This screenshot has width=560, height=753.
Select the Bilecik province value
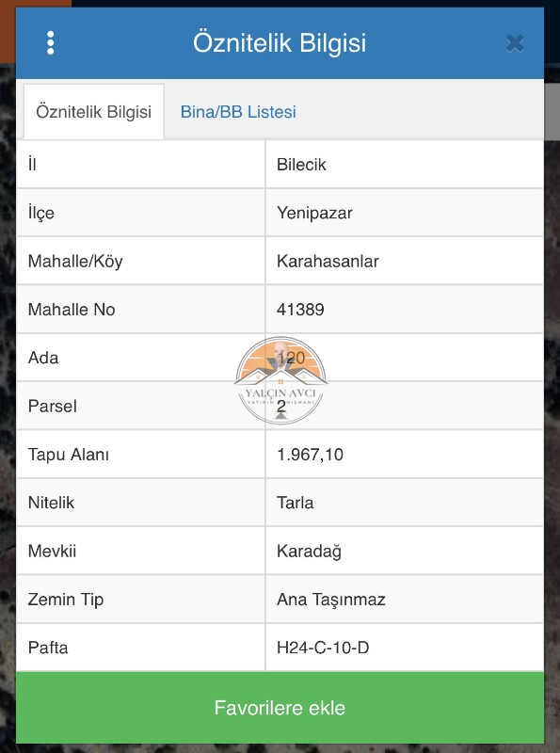[301, 165]
